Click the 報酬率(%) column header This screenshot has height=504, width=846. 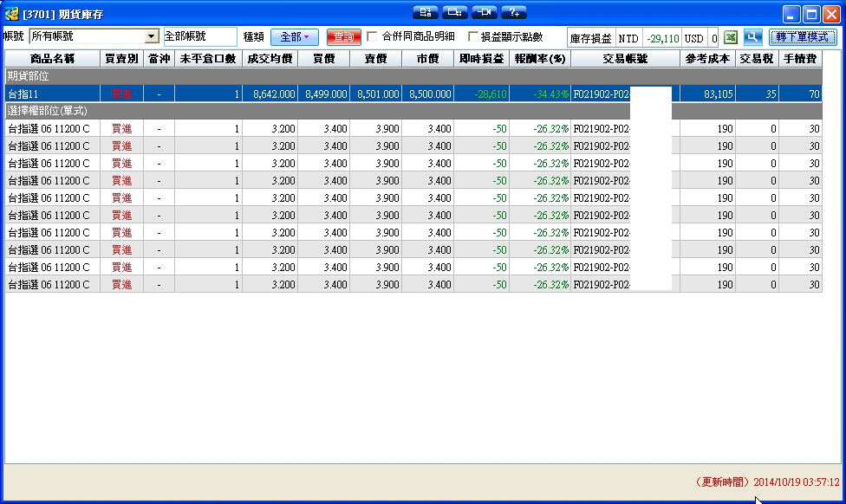tap(540, 59)
